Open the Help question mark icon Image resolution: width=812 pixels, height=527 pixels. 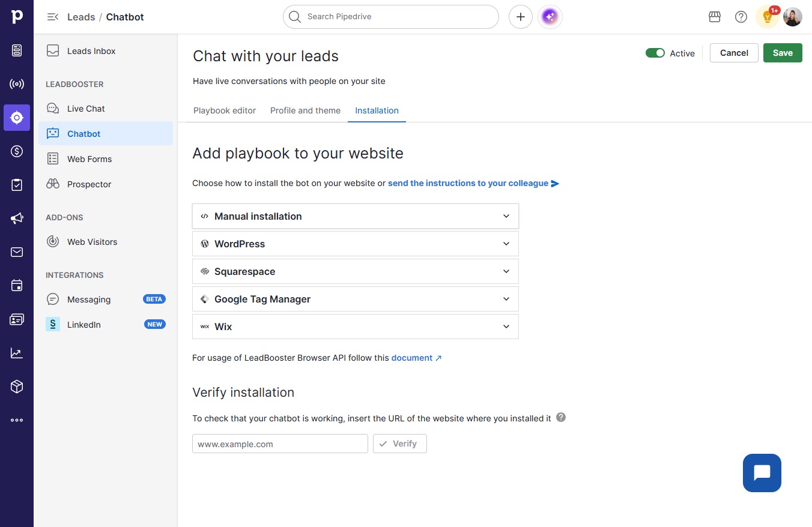741,17
